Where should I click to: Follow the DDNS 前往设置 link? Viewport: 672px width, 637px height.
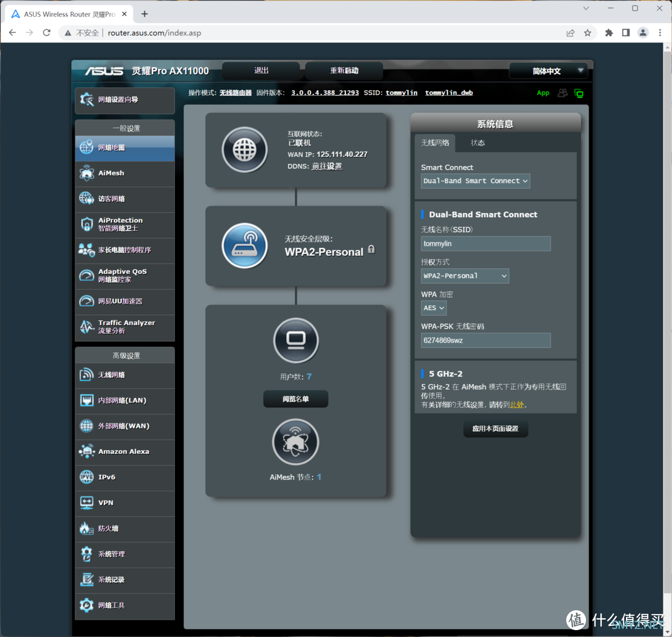tap(327, 166)
